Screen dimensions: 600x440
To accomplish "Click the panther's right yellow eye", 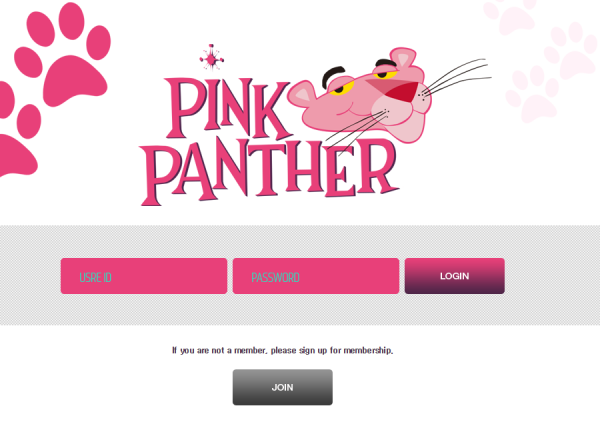I will 388,74.
